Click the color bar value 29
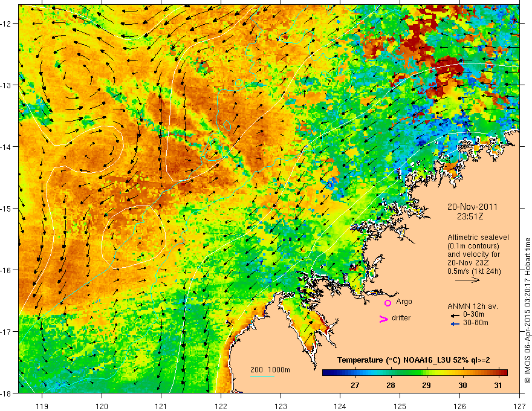 pos(426,385)
